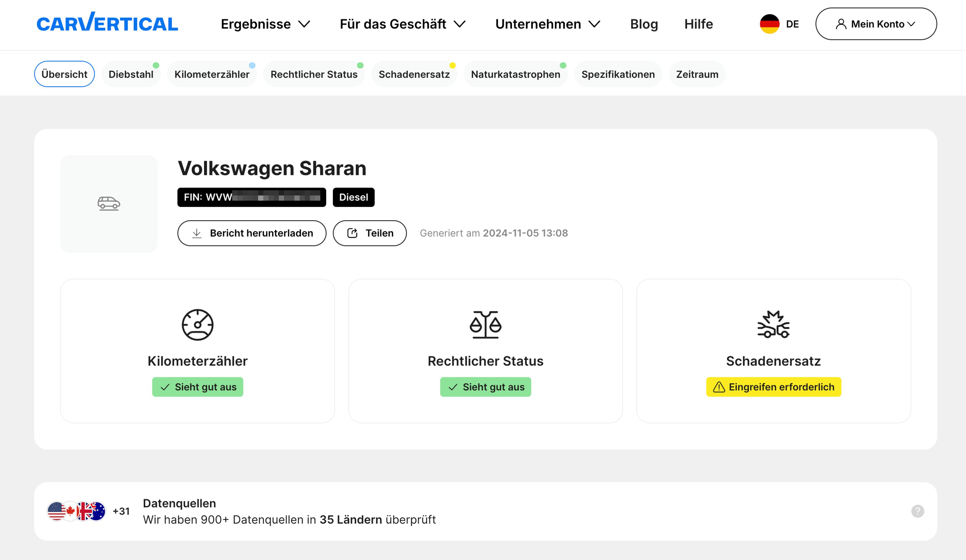
Task: Switch to the Diebstahl tab
Action: pos(131,74)
